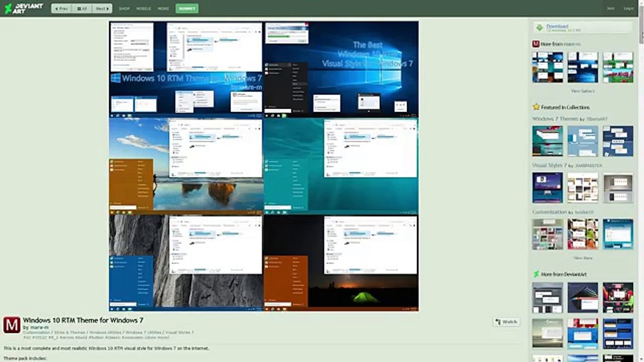Viewport: 644px width, 362px height.
Task: Open the Login link in the header
Action: 628,9
